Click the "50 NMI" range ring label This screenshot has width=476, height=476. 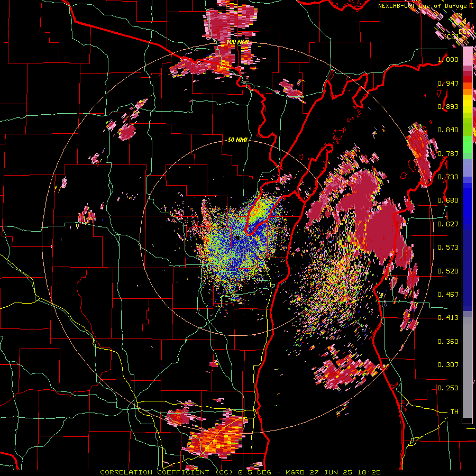coord(237,140)
